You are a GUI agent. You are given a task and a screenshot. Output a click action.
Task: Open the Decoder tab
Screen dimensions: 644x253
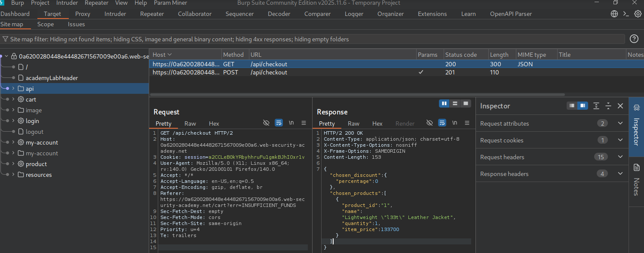coord(279,14)
